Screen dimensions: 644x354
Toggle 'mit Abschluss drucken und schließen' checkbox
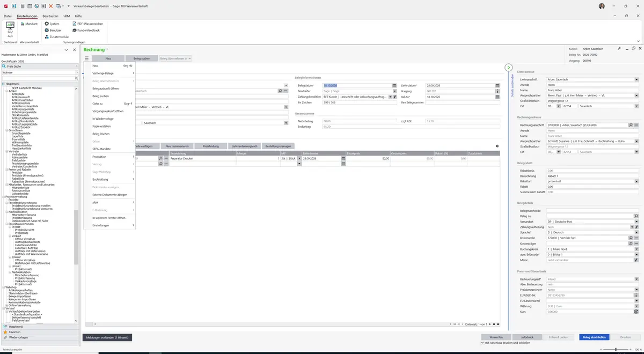point(482,342)
